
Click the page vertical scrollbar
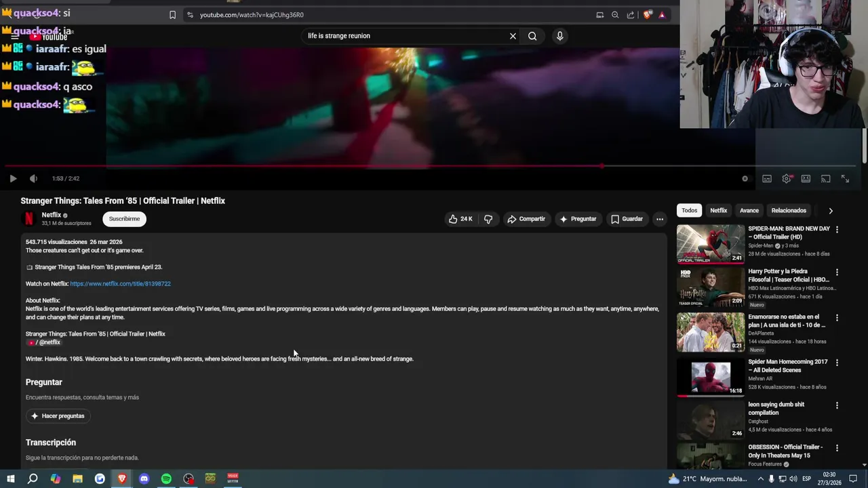click(x=865, y=146)
